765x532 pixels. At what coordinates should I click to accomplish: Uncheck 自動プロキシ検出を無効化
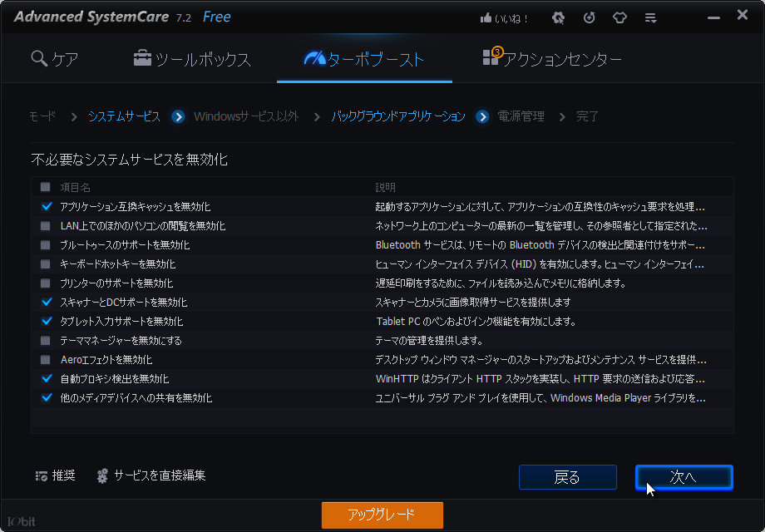46,378
